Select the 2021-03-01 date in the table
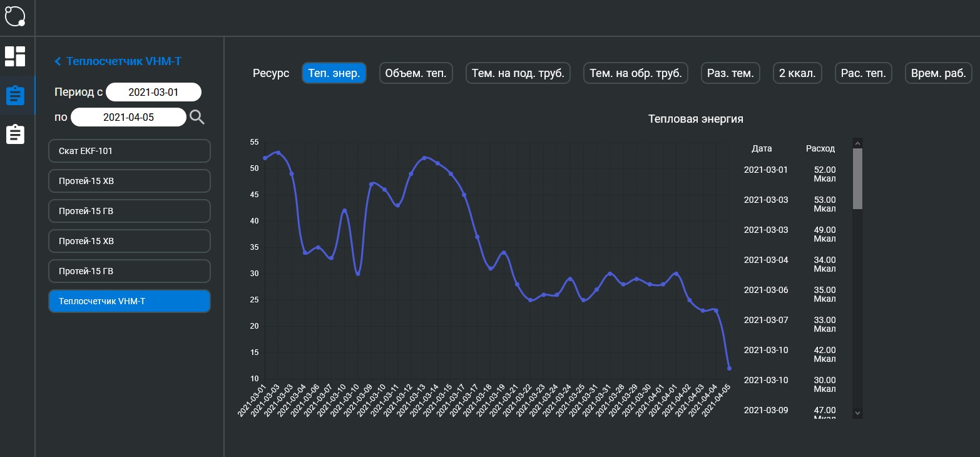 click(x=766, y=170)
